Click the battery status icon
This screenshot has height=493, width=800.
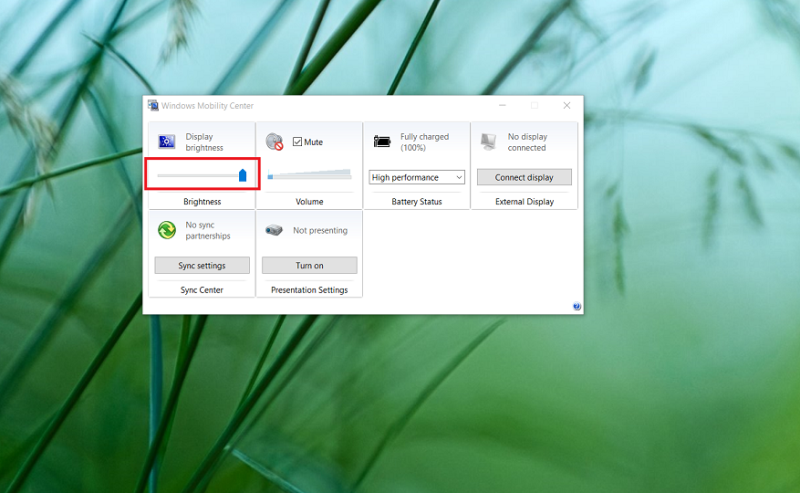point(382,141)
